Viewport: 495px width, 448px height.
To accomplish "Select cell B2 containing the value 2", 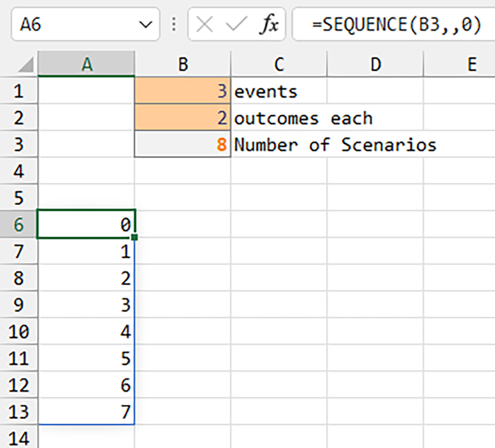I will coord(183,118).
